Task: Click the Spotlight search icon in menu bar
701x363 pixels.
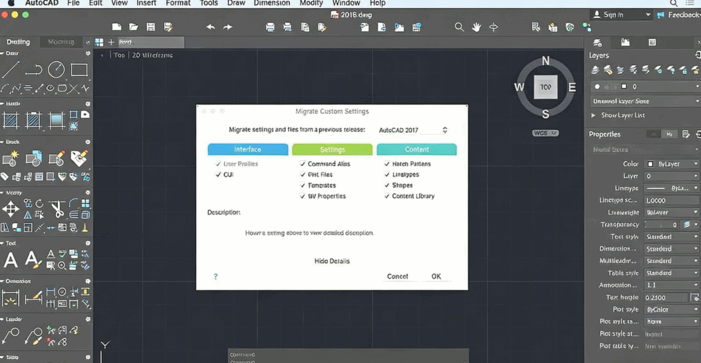Action: pos(673,3)
